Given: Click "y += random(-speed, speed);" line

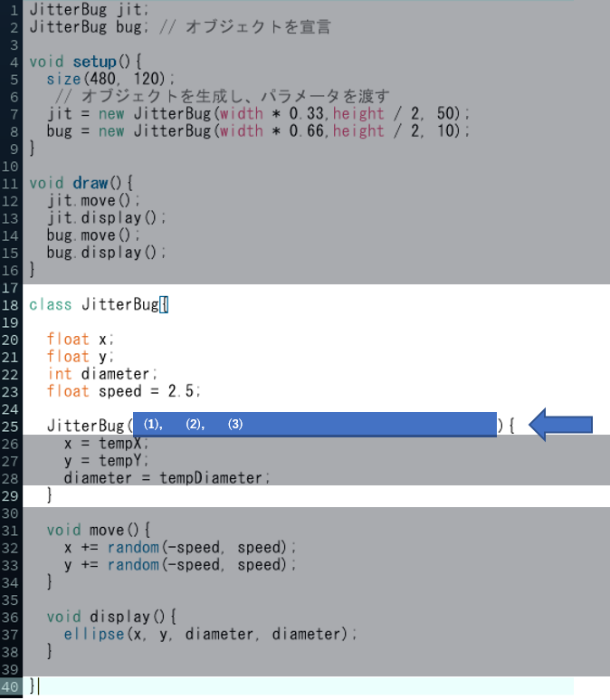Looking at the screenshot, I should tap(180, 565).
